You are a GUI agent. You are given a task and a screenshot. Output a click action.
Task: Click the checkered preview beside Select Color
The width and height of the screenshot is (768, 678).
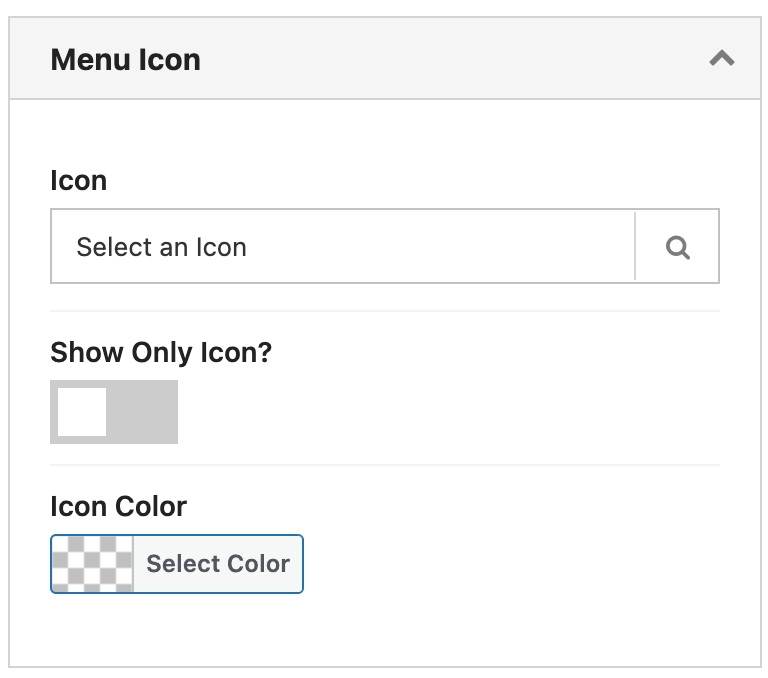(x=93, y=564)
